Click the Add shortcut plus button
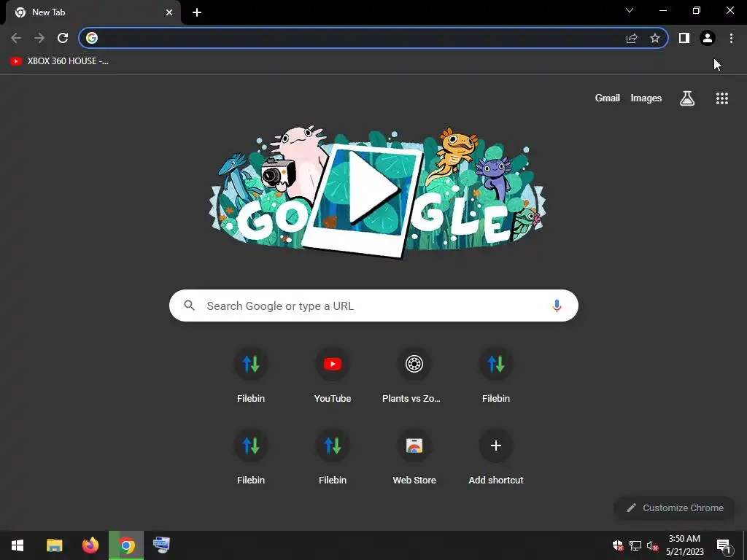 496,446
